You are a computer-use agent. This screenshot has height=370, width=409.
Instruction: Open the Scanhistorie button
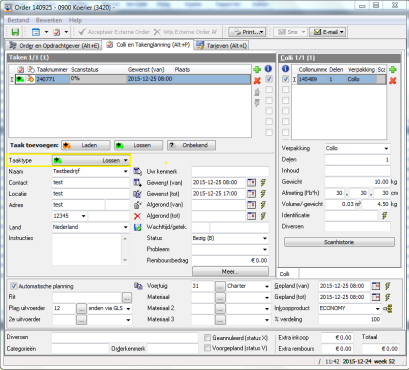tap(339, 242)
